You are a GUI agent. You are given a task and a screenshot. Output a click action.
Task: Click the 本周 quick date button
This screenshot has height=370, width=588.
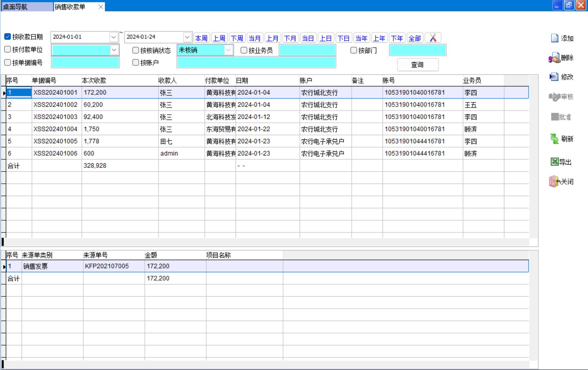click(201, 38)
